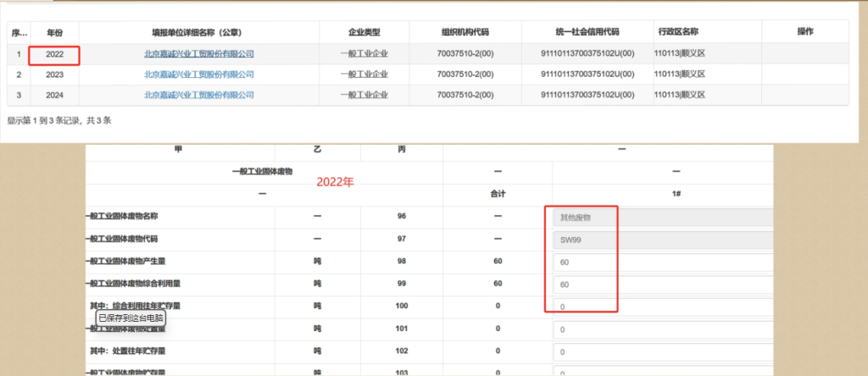The image size is (868, 376).
Task: Click the 统一社会信用代码 column header
Action: [x=581, y=31]
